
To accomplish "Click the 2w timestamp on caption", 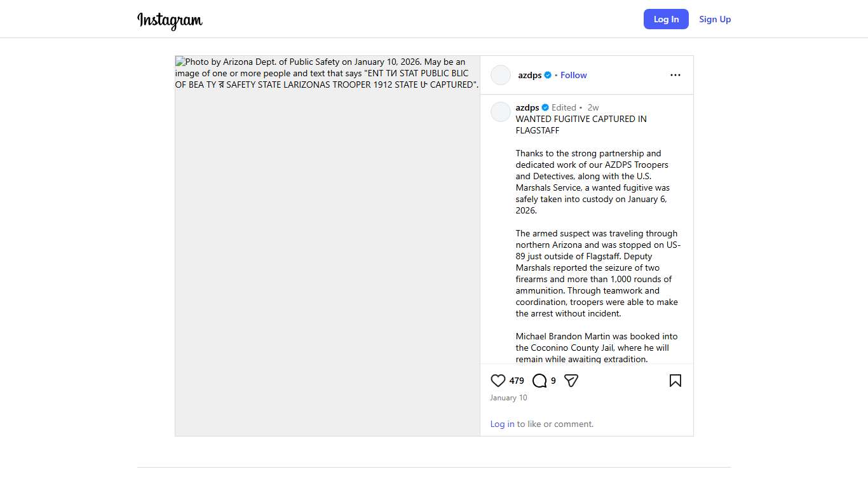I will [x=593, y=107].
